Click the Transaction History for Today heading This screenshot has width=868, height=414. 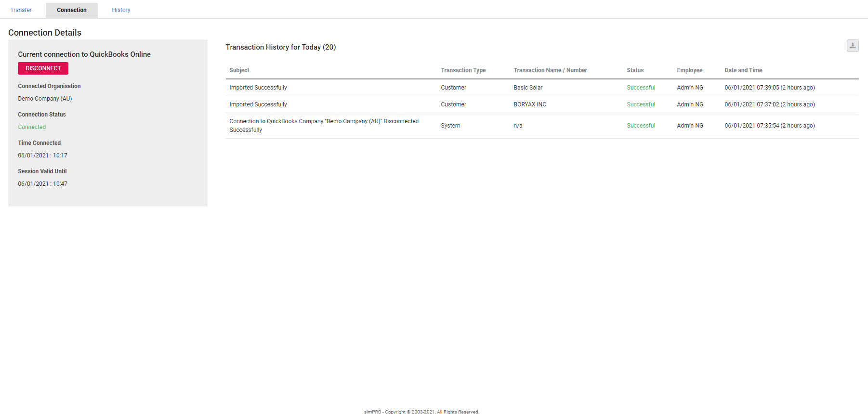click(x=280, y=47)
